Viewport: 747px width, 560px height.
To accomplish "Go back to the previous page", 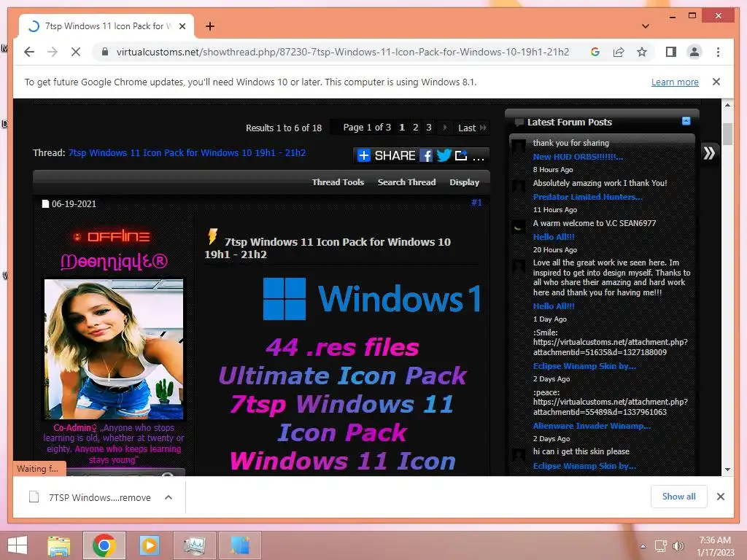I will click(29, 52).
